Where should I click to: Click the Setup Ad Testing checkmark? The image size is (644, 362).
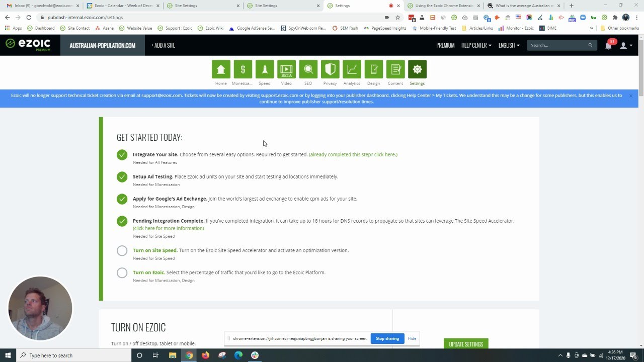[122, 177]
